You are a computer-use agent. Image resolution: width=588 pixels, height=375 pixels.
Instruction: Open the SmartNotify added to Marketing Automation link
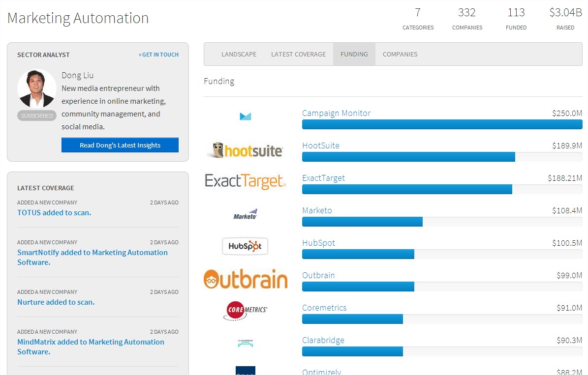pyautogui.click(x=92, y=258)
